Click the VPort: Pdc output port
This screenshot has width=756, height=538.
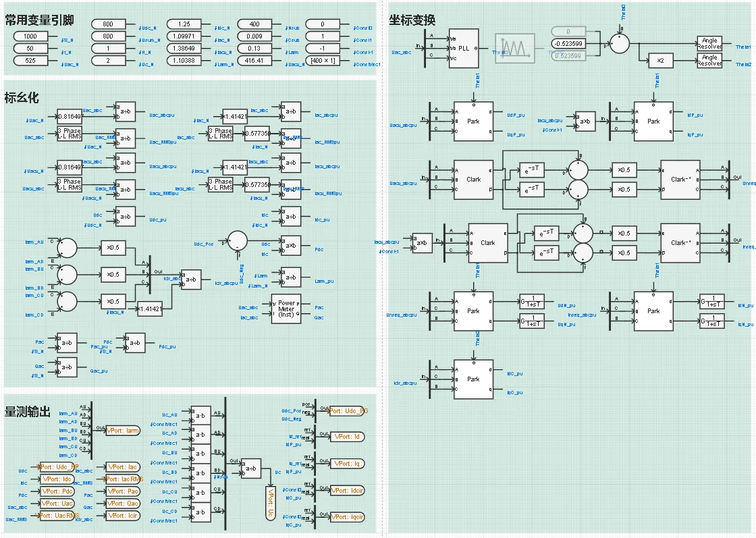[57, 491]
